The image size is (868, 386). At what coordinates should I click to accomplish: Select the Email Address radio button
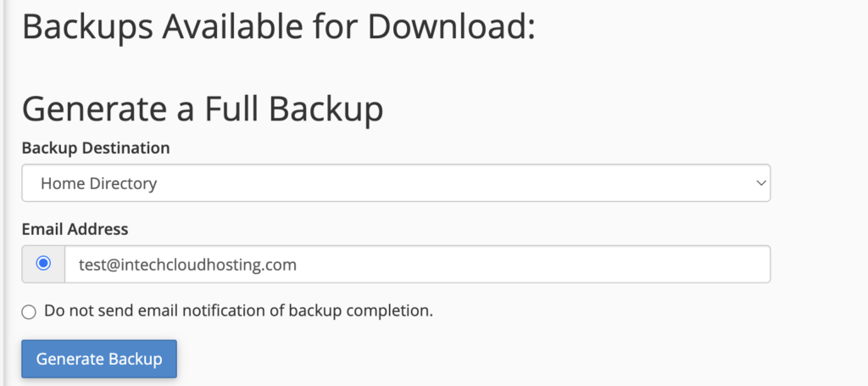[x=43, y=264]
